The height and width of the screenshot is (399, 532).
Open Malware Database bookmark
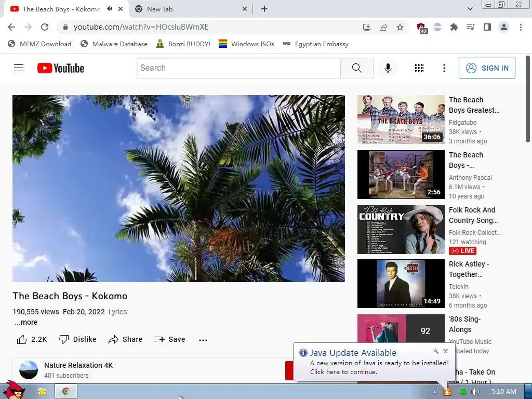click(x=114, y=44)
